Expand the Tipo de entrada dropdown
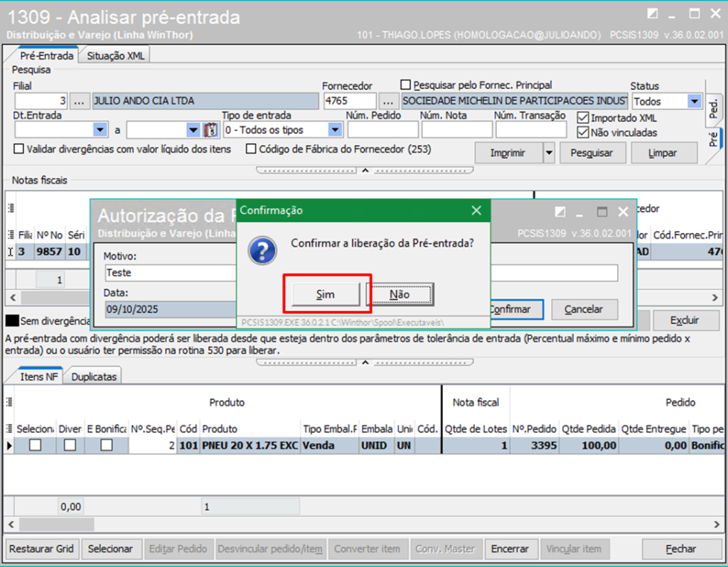Viewport: 728px width, 567px height. coord(334,130)
